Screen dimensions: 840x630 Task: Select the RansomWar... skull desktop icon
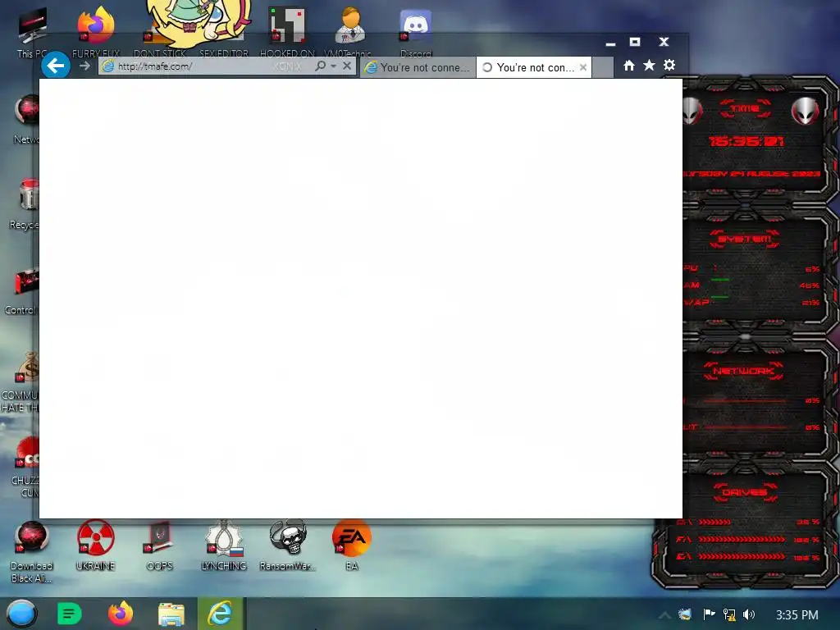[x=288, y=546]
